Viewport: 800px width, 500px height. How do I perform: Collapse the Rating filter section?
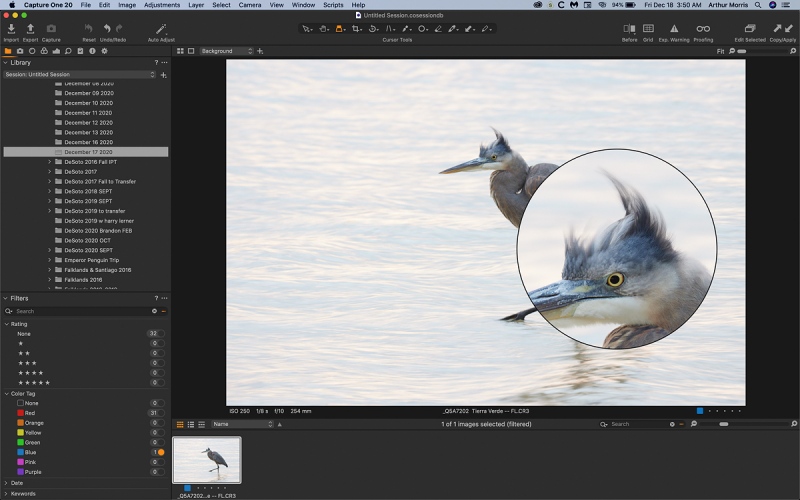click(7, 324)
